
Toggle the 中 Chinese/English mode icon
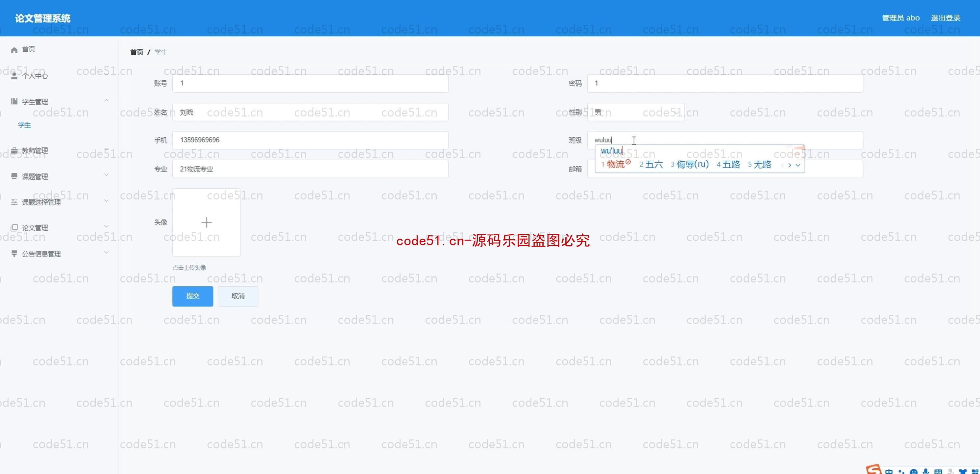(889, 471)
